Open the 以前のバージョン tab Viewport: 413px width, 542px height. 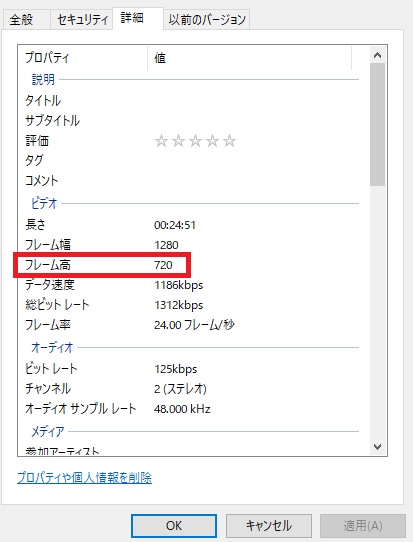pos(207,20)
